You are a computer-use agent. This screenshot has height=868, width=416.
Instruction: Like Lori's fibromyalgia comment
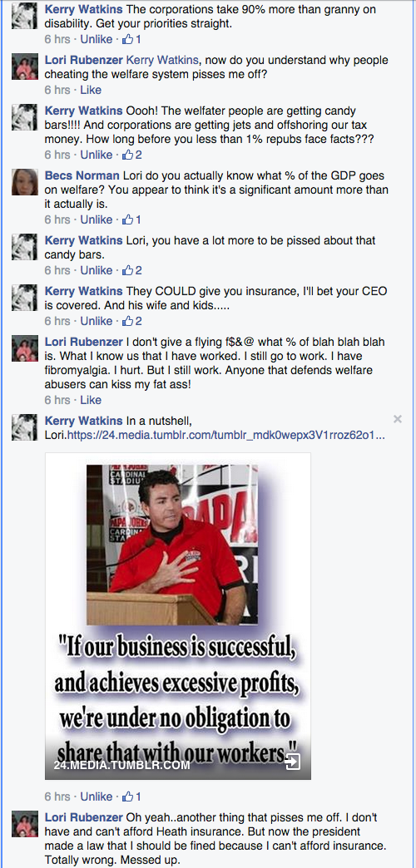click(x=91, y=400)
